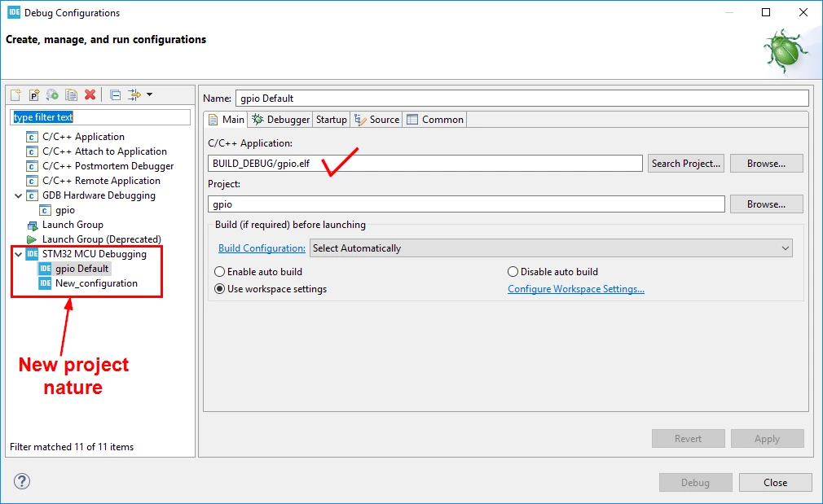The image size is (823, 504).
Task: Select the Launch Group entry
Action: click(x=73, y=225)
